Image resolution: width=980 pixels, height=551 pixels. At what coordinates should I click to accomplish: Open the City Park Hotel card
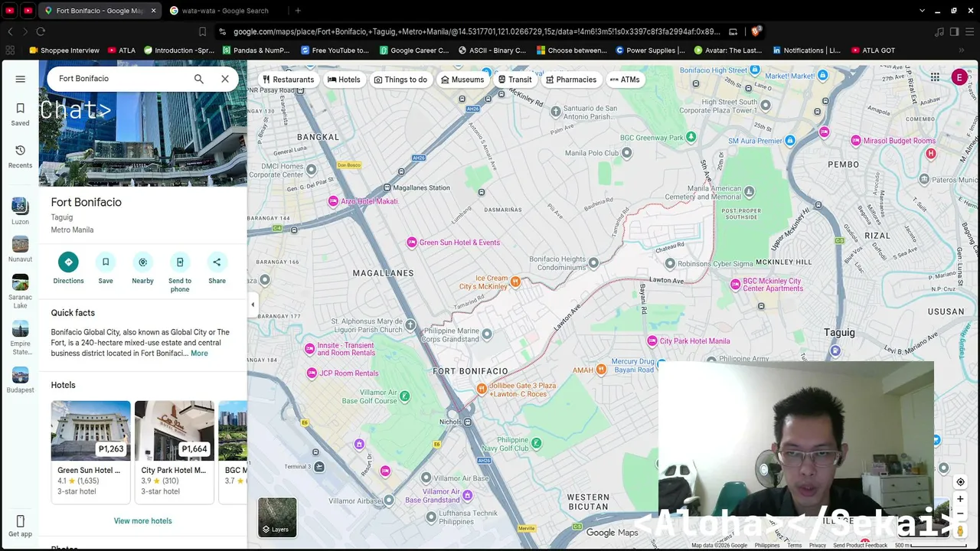(x=175, y=451)
